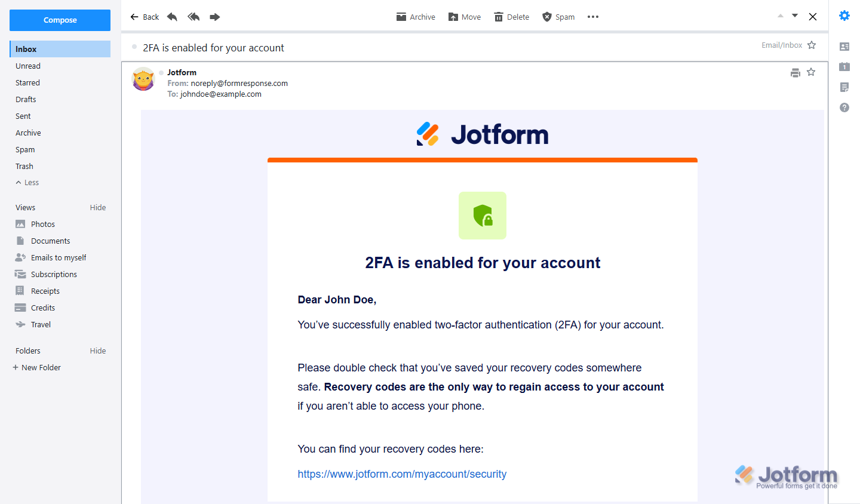Star the 2FA email message
This screenshot has width=860, height=504.
pos(811,72)
